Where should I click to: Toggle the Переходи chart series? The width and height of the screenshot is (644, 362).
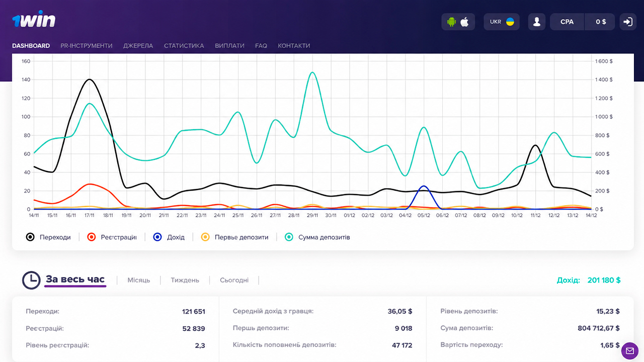(48, 237)
